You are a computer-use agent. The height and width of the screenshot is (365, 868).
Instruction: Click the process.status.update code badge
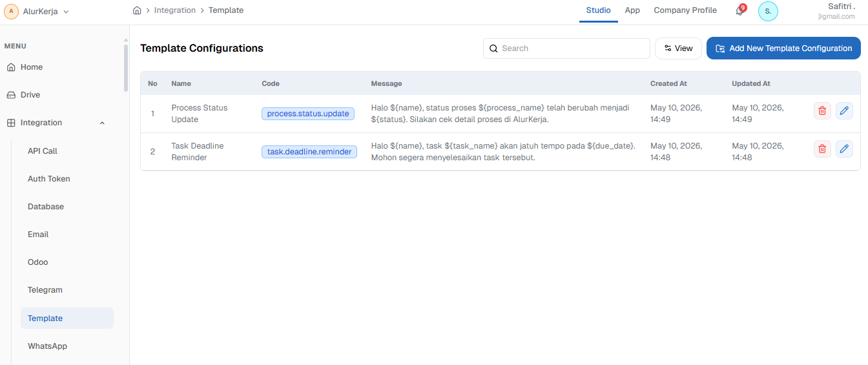(x=308, y=114)
